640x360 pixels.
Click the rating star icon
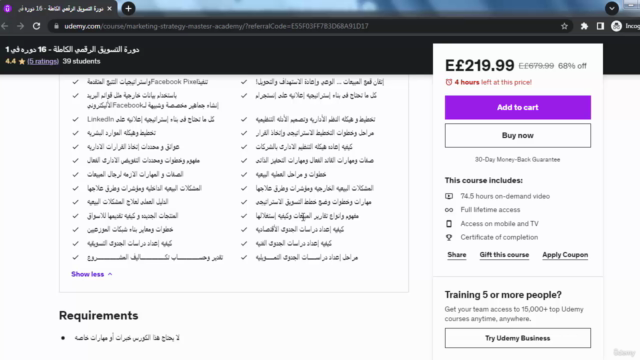(22, 61)
